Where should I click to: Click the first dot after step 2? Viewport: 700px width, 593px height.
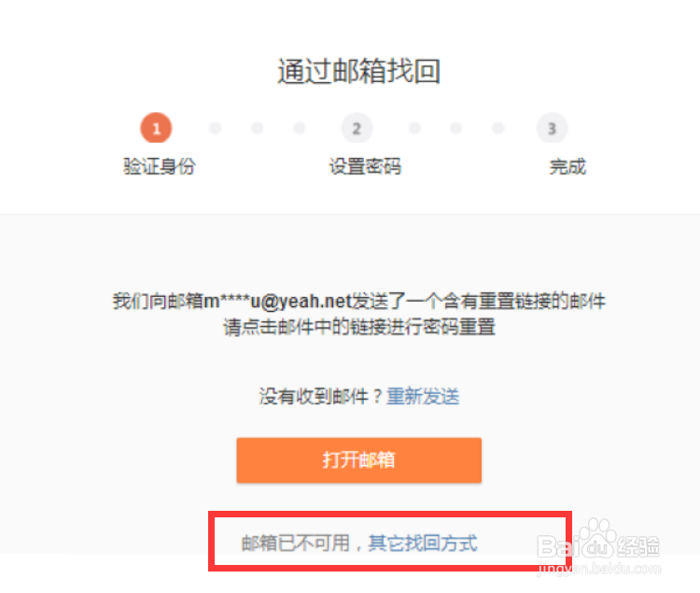click(414, 128)
